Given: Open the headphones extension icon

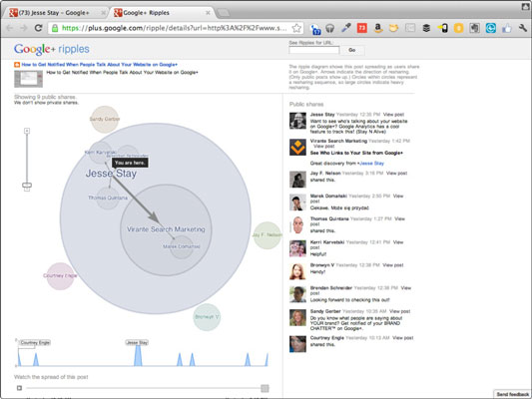Looking at the screenshot, I should (329, 29).
